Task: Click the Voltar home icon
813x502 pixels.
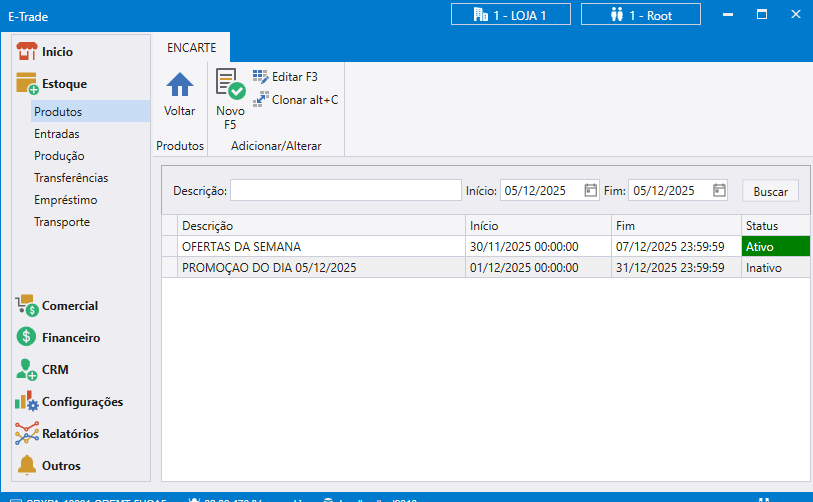Action: tap(179, 86)
